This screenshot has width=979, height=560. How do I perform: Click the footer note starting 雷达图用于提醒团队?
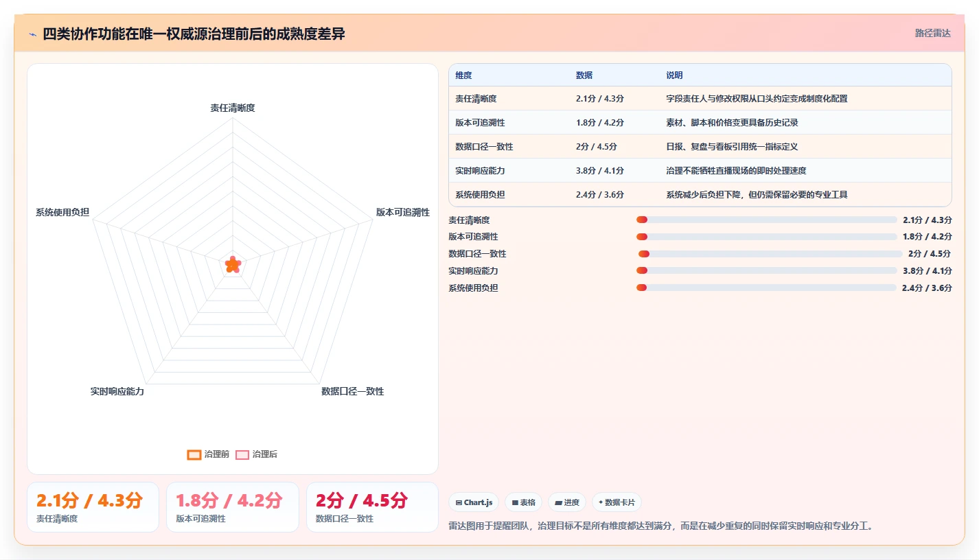pyautogui.click(x=660, y=526)
